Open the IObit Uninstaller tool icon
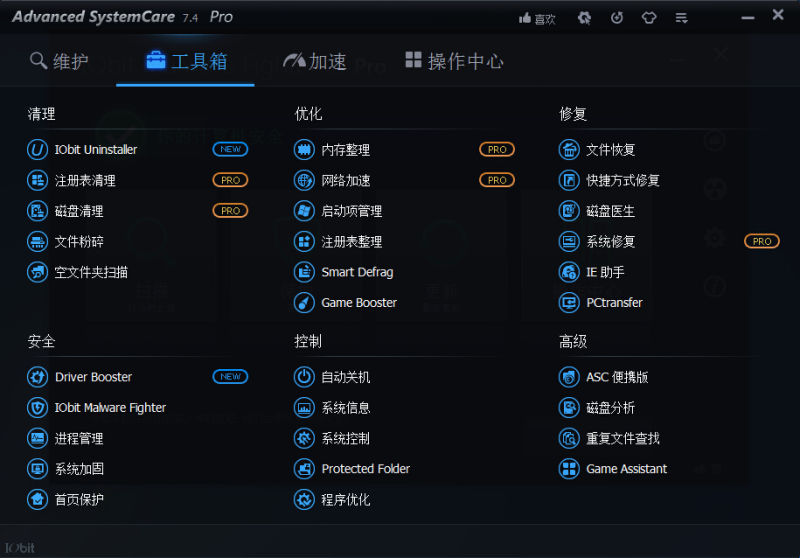Screen dimensions: 800x558 [37, 150]
